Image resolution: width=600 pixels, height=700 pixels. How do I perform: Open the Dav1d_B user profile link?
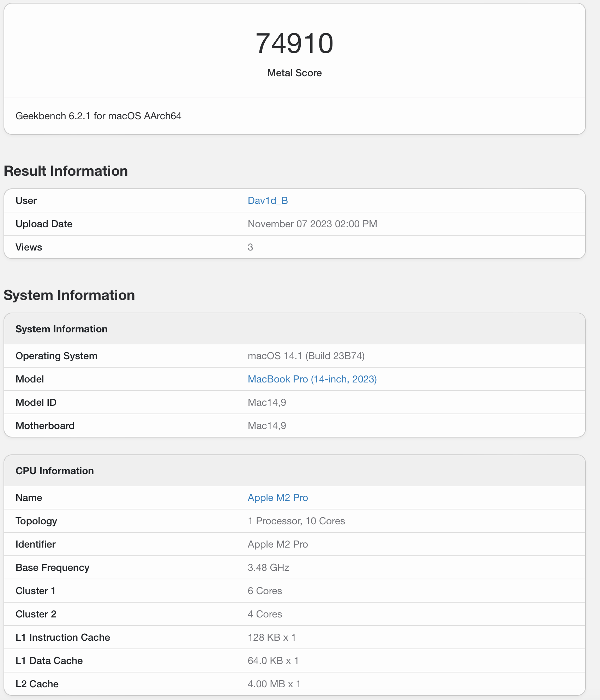[268, 200]
